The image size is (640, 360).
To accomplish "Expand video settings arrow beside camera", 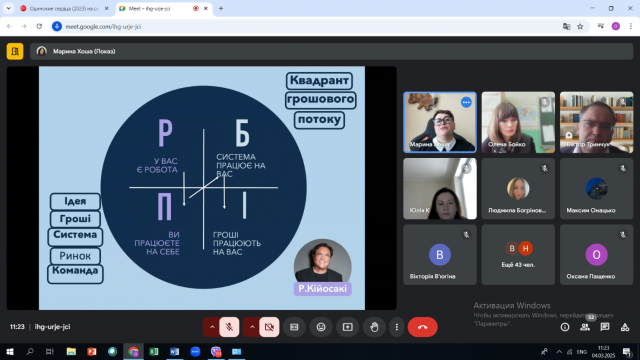I will 252,327.
